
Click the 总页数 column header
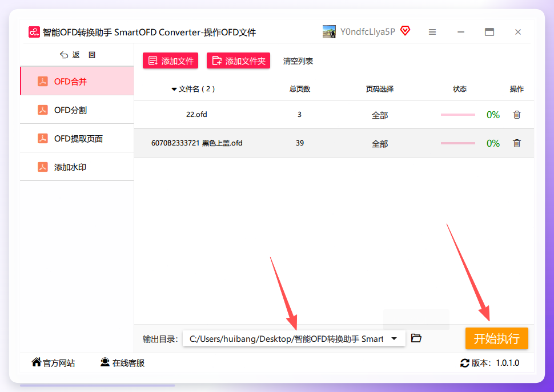pos(300,89)
